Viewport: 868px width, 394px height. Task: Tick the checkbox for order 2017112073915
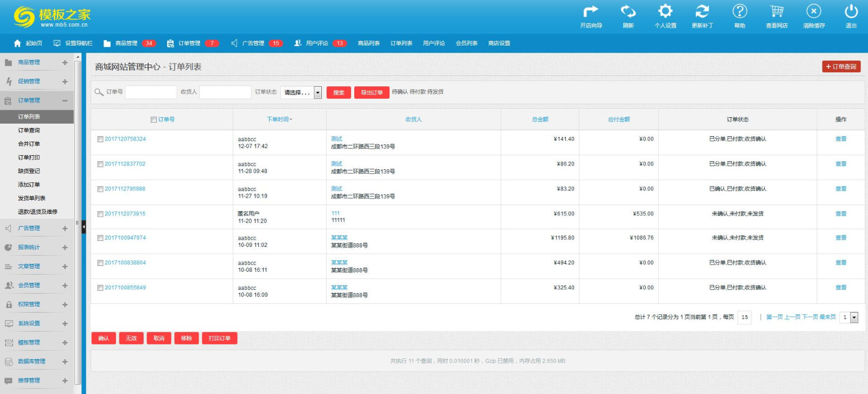pos(100,214)
